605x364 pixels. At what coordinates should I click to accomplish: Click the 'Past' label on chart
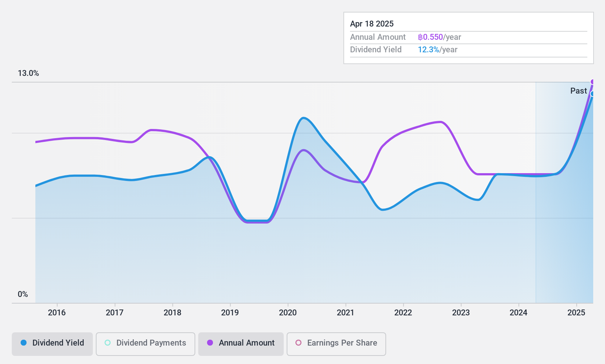pyautogui.click(x=578, y=91)
